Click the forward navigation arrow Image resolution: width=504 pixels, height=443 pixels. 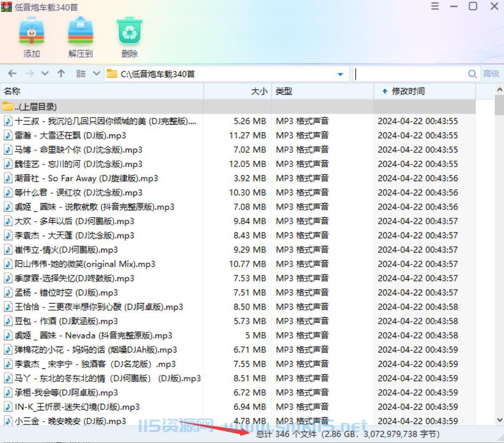coord(28,73)
